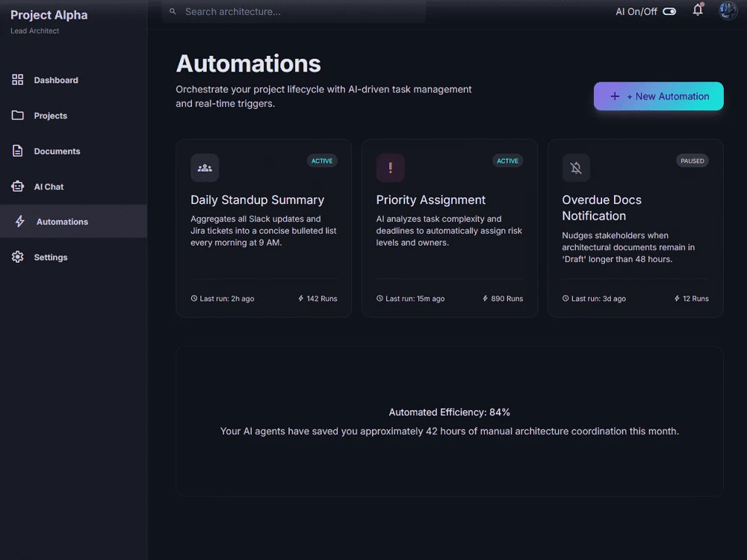Click Daily Standup description about Slack updates

(264, 231)
